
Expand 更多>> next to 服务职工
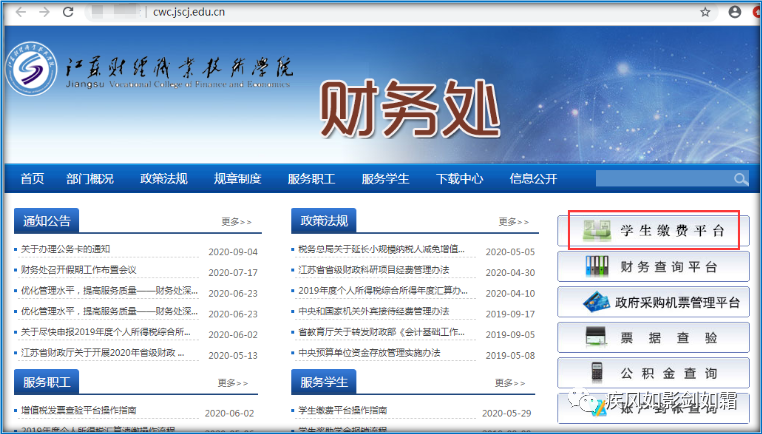tap(236, 382)
